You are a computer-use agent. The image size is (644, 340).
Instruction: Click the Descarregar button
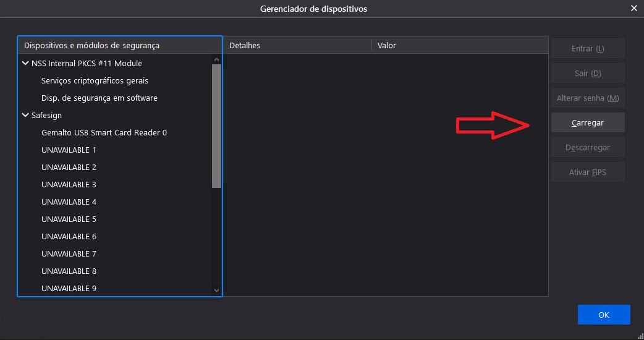click(x=587, y=147)
